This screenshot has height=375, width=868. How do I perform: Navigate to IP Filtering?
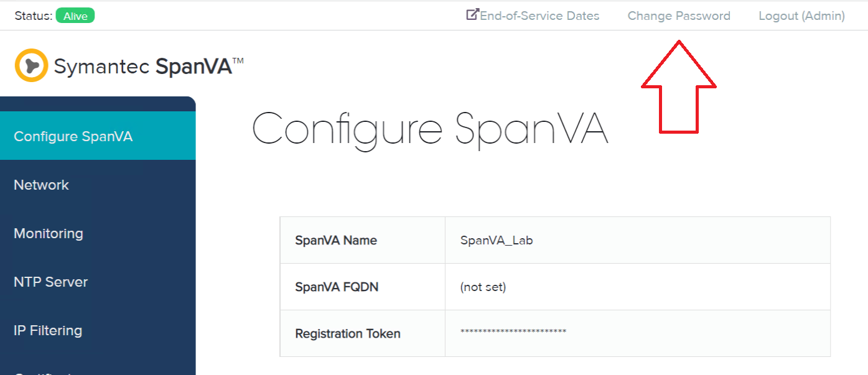48,330
